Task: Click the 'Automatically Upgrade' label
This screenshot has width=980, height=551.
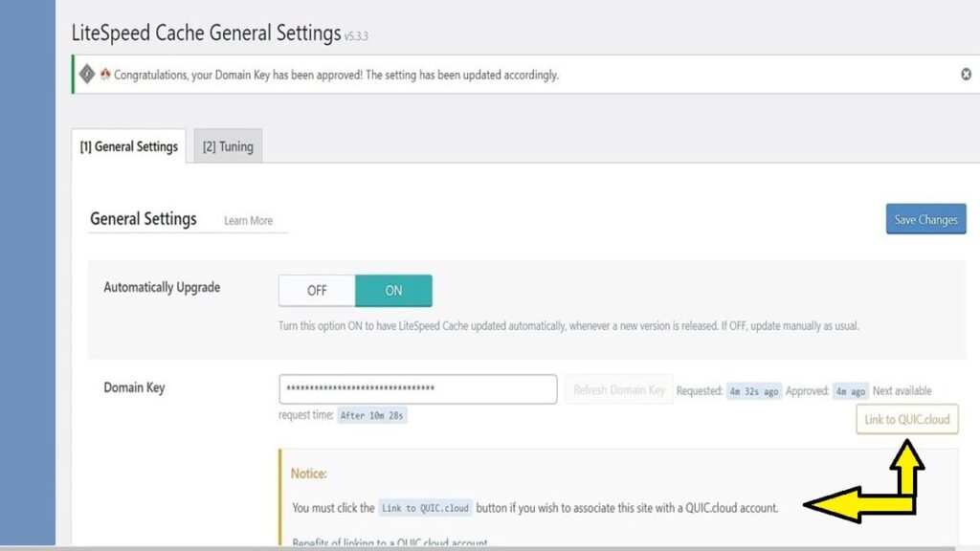Action: point(162,287)
